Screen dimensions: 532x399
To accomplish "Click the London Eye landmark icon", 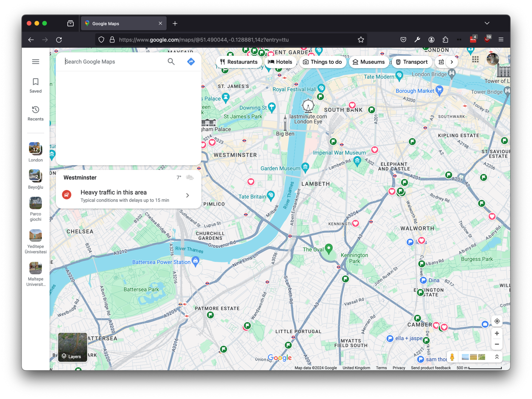I will tap(308, 106).
